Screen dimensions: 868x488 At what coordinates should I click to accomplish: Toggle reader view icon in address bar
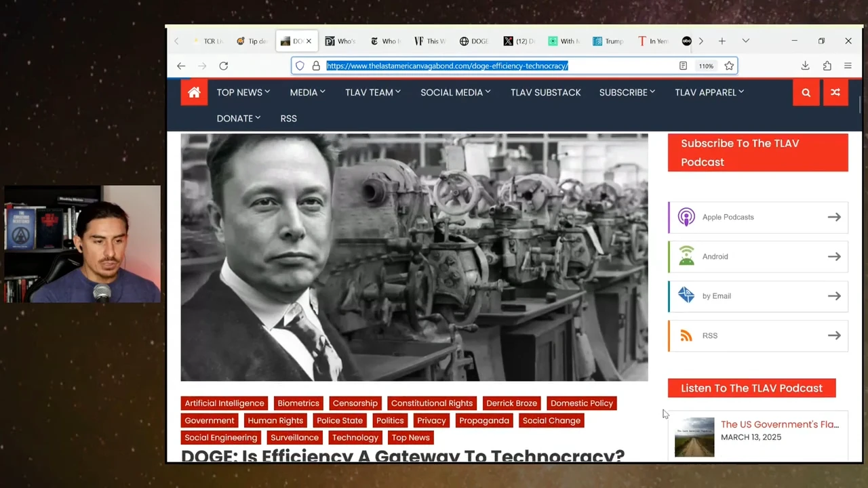tap(683, 66)
